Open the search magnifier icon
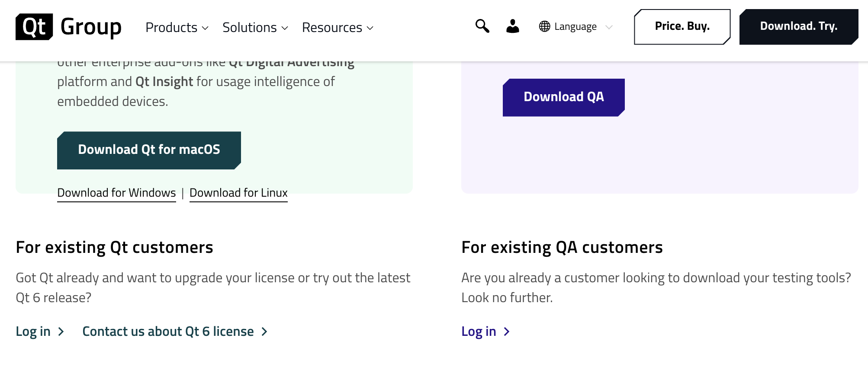Image resolution: width=868 pixels, height=370 pixels. [x=482, y=26]
